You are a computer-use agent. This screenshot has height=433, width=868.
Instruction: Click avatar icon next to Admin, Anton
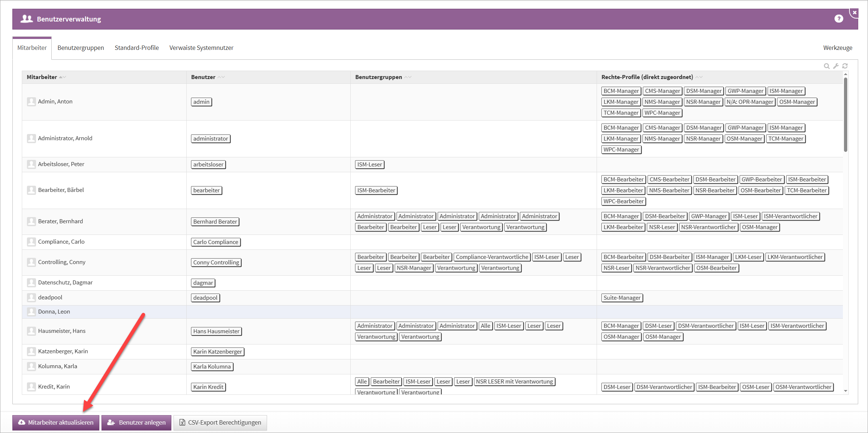31,102
